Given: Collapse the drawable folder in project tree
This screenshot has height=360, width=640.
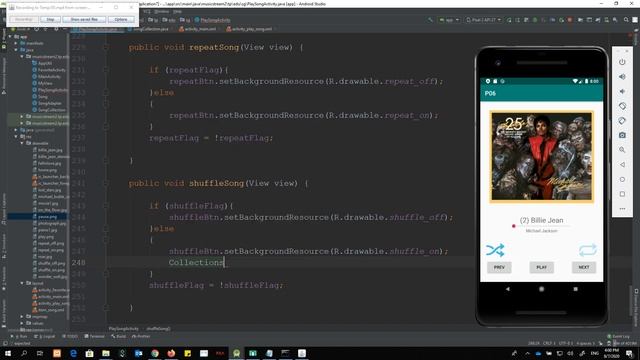Looking at the screenshot, I should click(x=22, y=143).
